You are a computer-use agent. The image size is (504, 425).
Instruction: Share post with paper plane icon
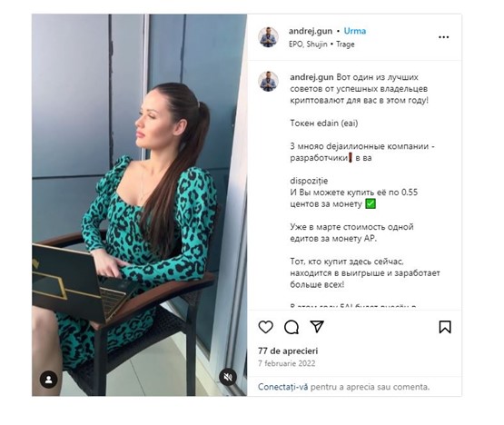(x=317, y=326)
